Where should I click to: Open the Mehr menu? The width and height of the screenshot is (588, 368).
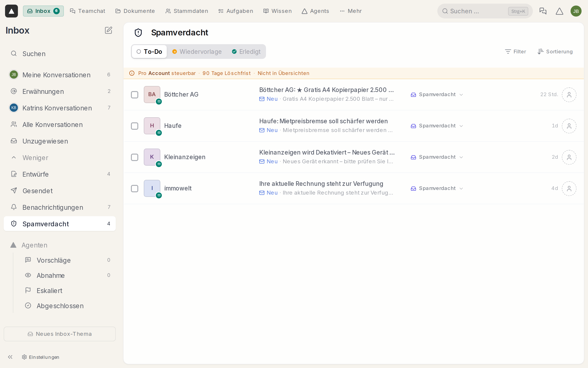click(x=351, y=11)
